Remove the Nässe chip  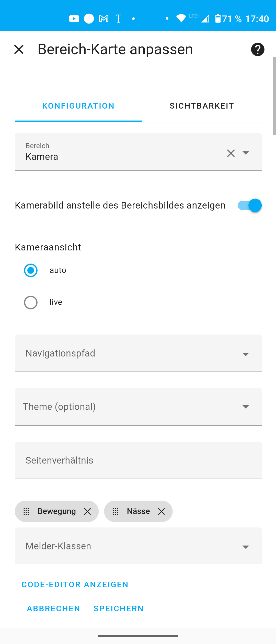pyautogui.click(x=161, y=511)
